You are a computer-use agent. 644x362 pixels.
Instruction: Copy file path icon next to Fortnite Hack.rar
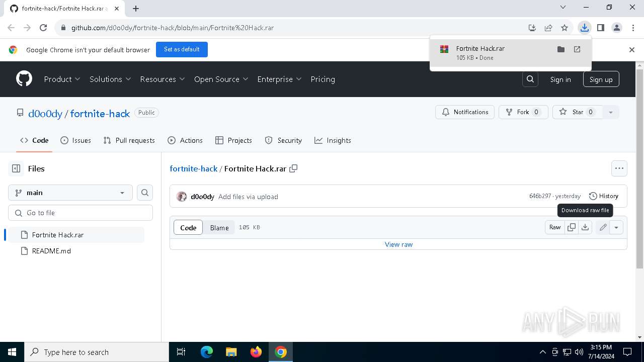point(293,168)
